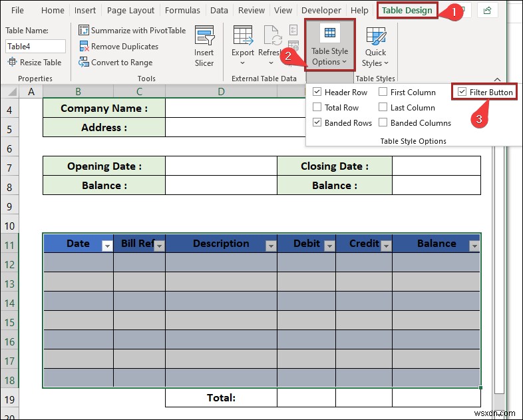
Task: Click the Convert to Range label
Action: coord(122,63)
